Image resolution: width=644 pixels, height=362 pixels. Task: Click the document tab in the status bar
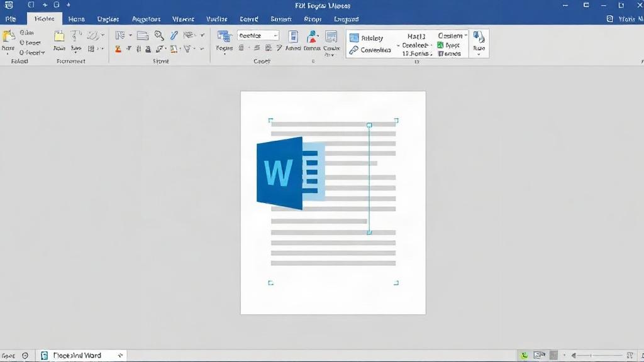81,356
